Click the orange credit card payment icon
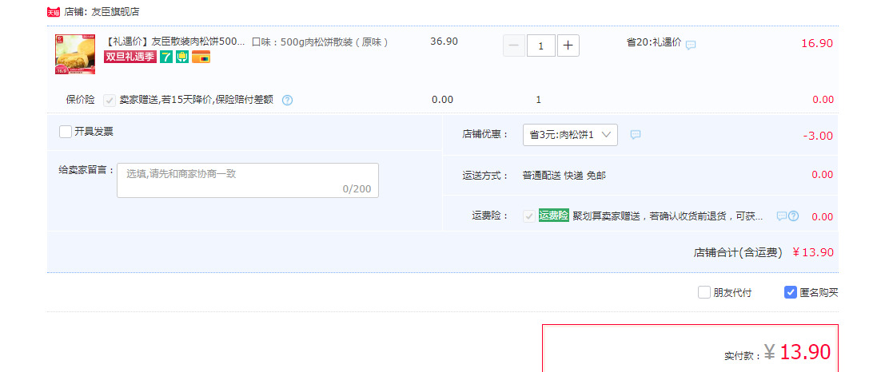873x372 pixels. click(x=201, y=57)
